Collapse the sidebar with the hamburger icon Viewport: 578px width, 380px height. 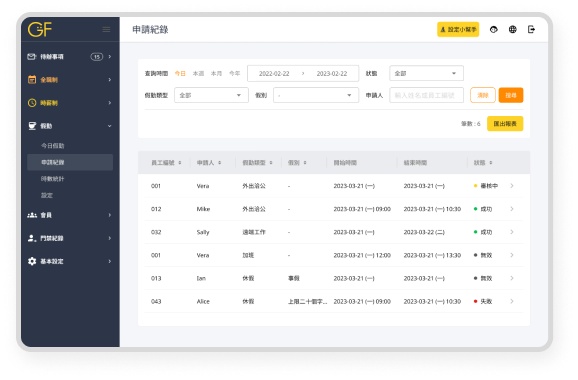coord(106,29)
